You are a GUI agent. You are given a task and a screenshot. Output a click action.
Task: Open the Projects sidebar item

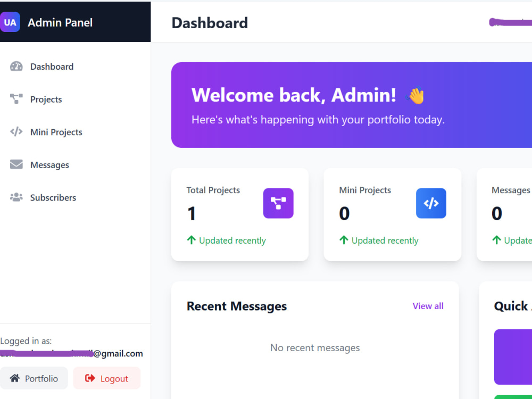pos(46,99)
